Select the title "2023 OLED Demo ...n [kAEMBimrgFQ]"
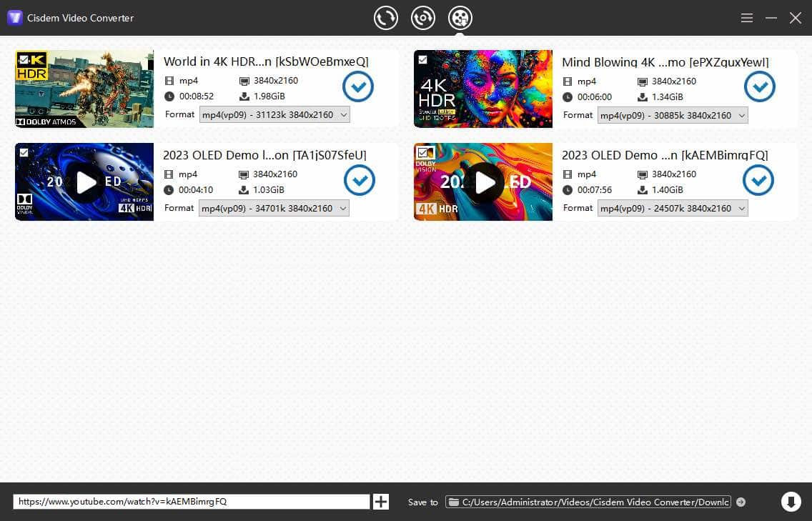This screenshot has height=521, width=812. click(665, 155)
